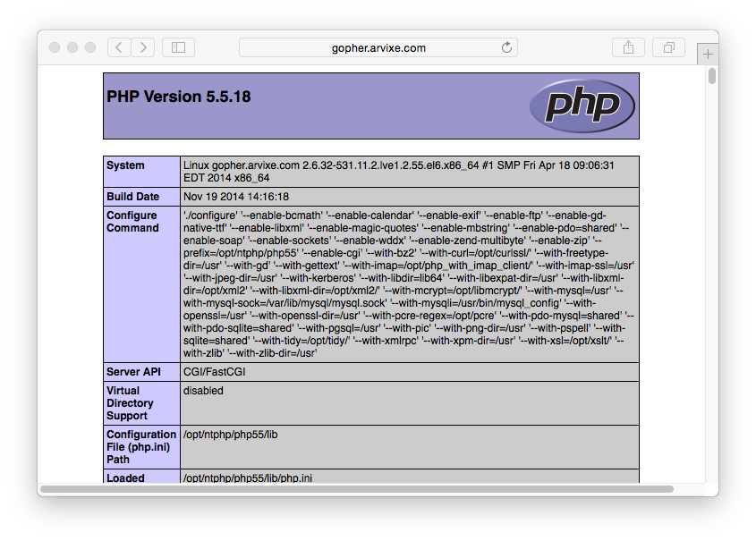Open the Share menu icon
756x541 pixels.
click(628, 47)
